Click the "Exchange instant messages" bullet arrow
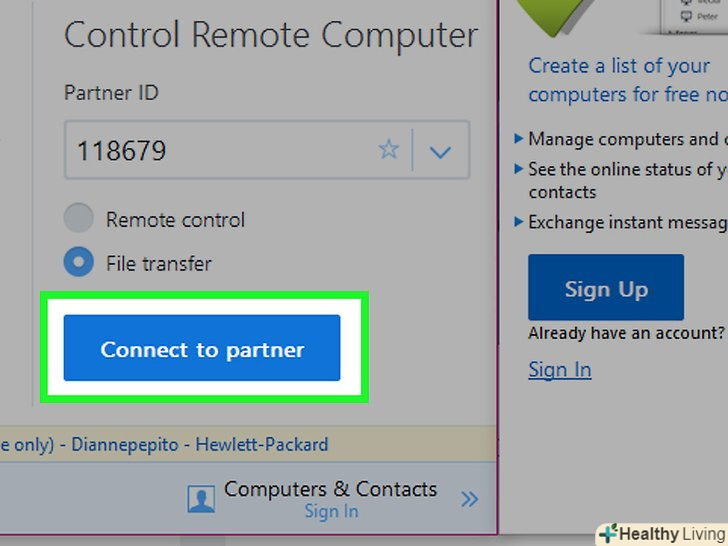Image resolution: width=728 pixels, height=546 pixels. click(x=518, y=221)
